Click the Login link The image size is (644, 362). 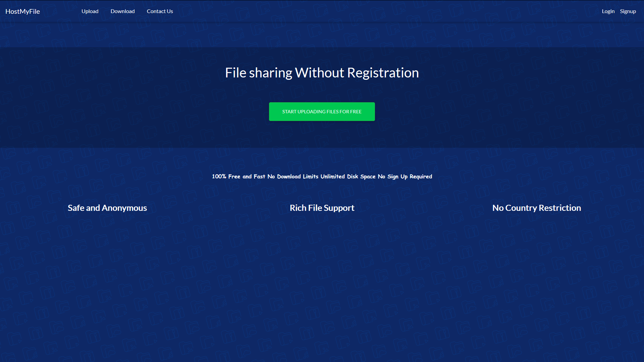tap(608, 11)
